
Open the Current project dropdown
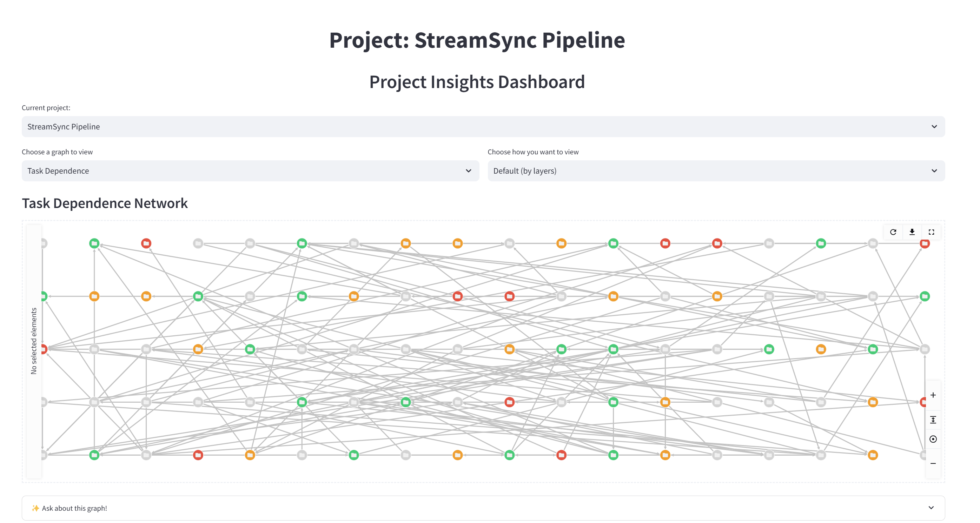(x=483, y=127)
